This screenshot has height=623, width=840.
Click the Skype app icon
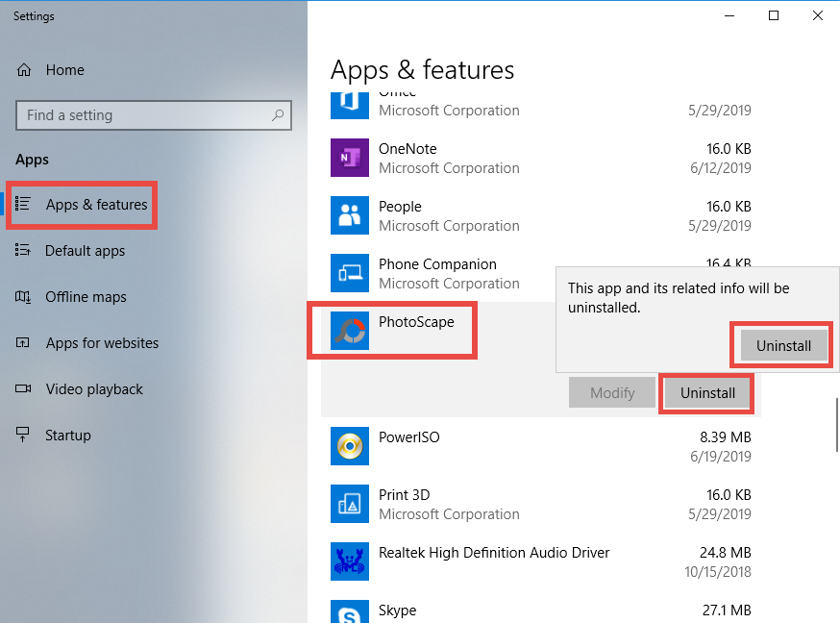pos(350,611)
